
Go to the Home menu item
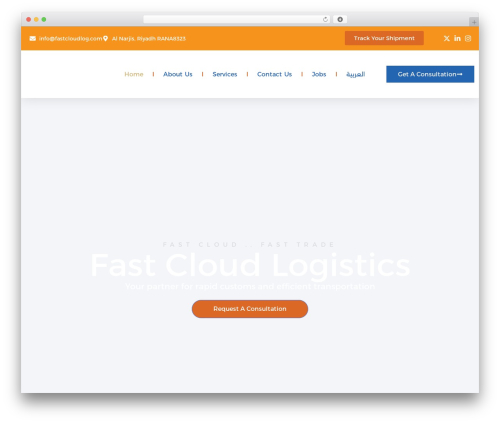pyautogui.click(x=134, y=74)
